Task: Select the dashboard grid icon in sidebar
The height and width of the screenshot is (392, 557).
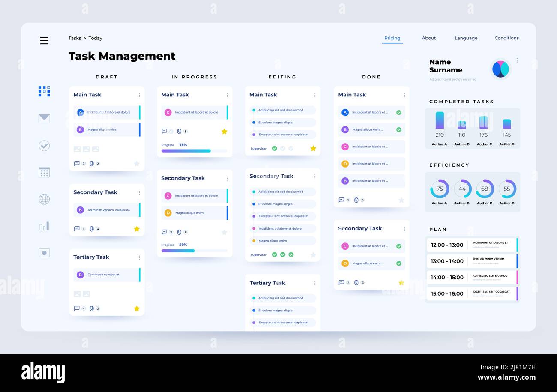Action: coord(44,91)
